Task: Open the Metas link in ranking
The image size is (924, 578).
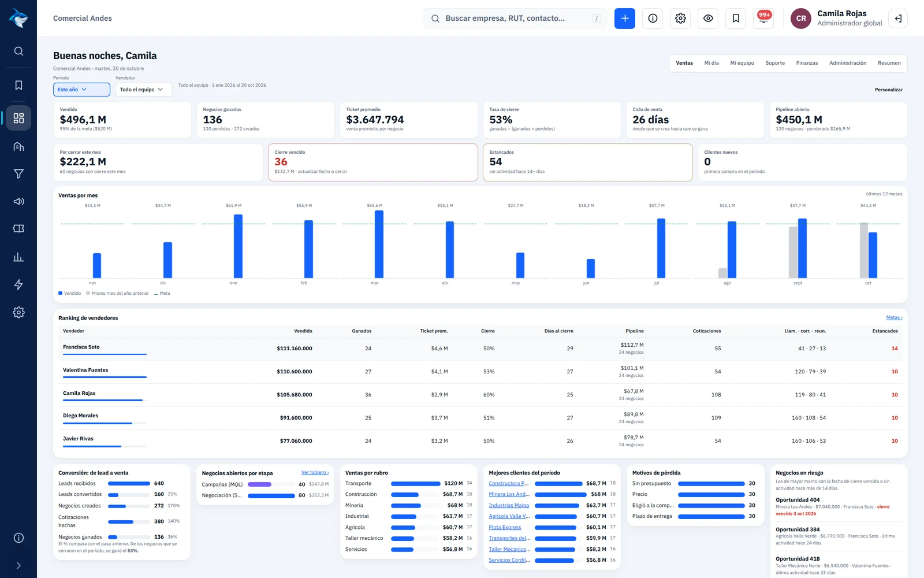Action: click(x=894, y=317)
